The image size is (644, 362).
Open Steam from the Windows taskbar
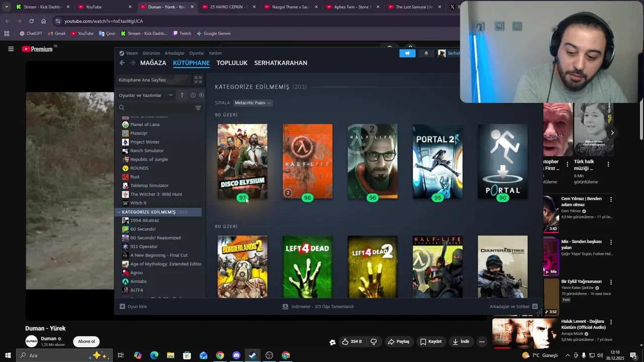(253, 355)
